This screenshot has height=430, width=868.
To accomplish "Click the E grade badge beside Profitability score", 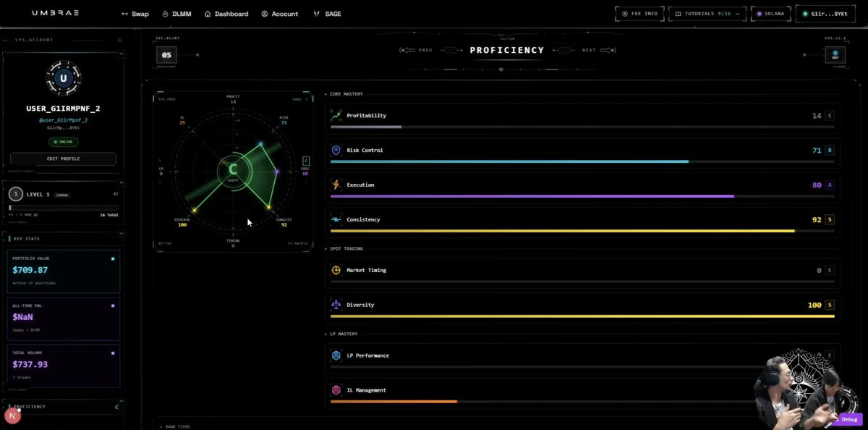I will 830,116.
